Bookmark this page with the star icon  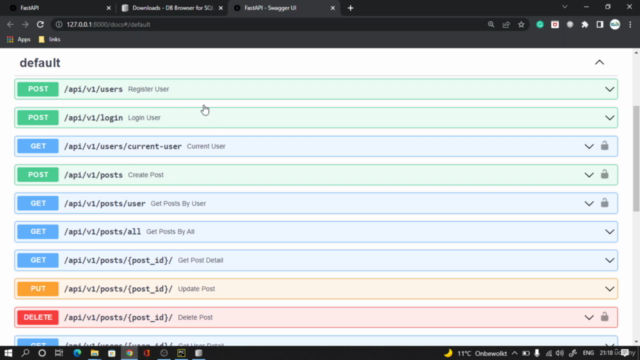tap(521, 24)
